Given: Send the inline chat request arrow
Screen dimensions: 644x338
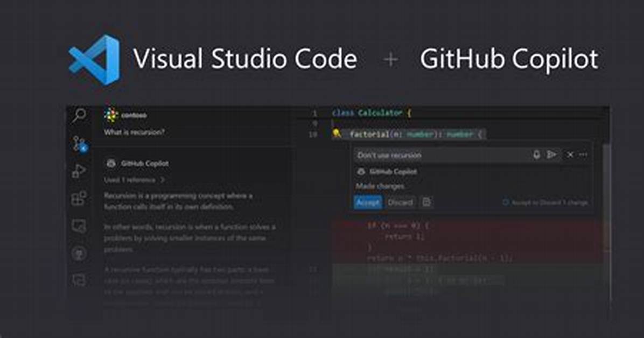Looking at the screenshot, I should click(x=551, y=155).
